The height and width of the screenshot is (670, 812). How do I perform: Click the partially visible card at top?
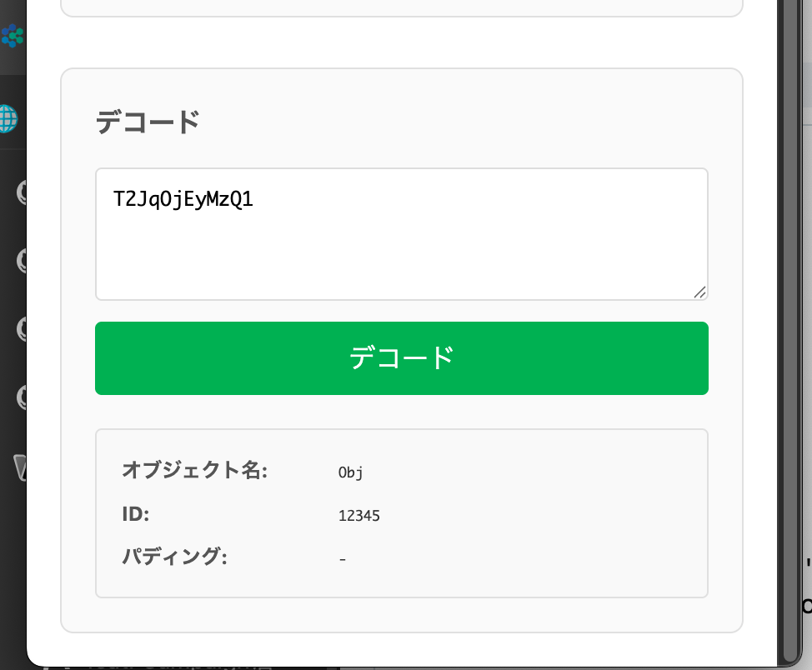coord(401,7)
